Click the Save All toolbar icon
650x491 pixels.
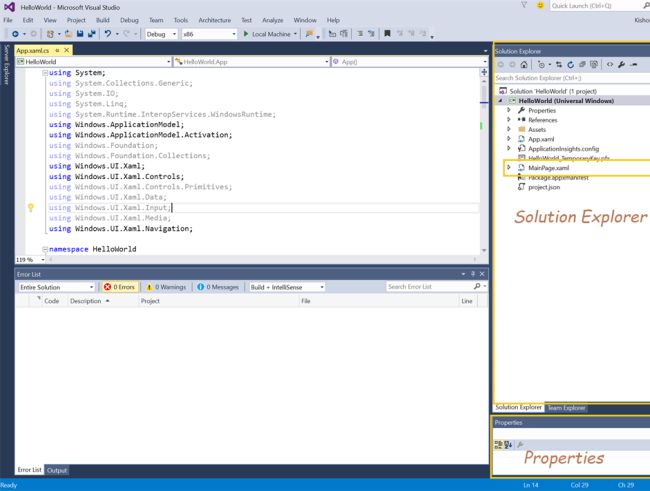click(92, 34)
